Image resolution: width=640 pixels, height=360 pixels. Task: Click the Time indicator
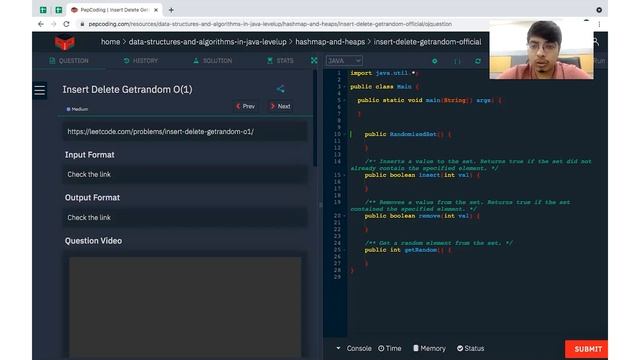389,348
